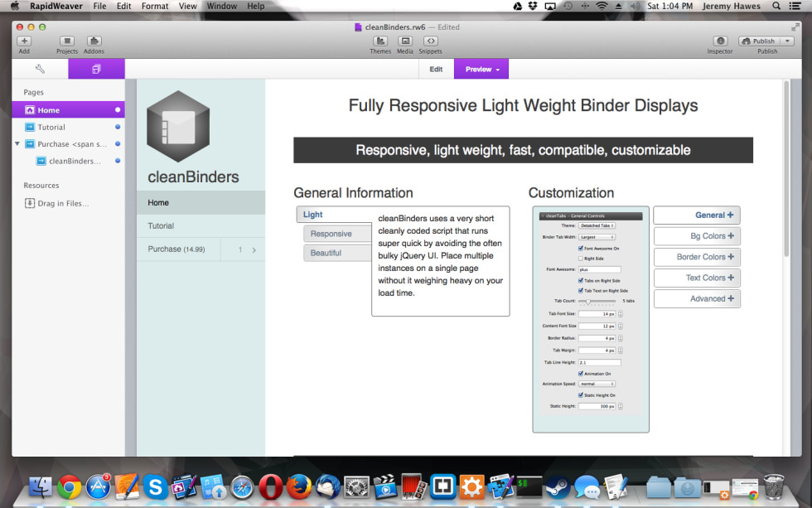Toggle Font Awesome On checkbox
The image size is (812, 508).
point(581,249)
